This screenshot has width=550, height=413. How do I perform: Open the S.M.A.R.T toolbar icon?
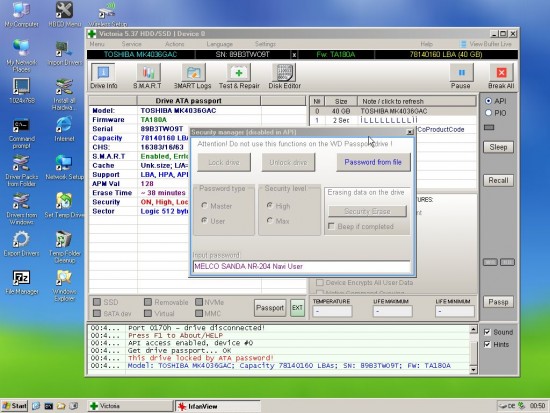tap(148, 76)
